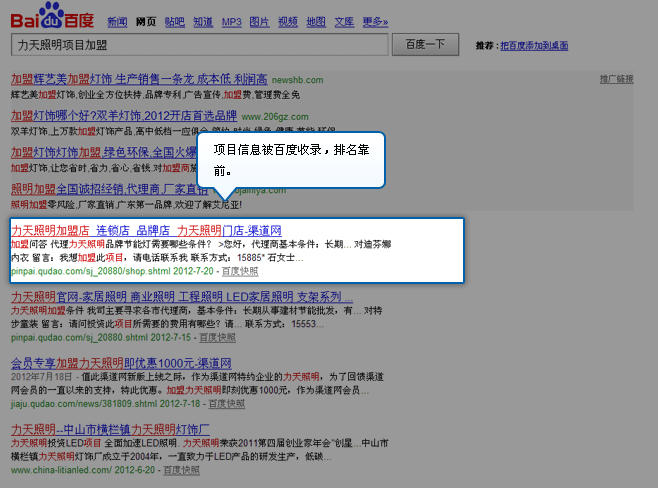
Task: Select the 网页 web tab
Action: coord(146,22)
